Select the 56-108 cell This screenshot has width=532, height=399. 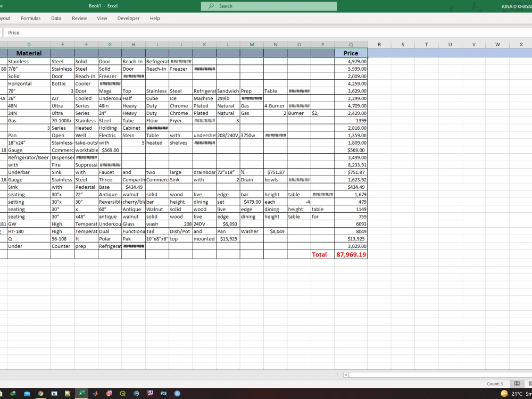point(62,239)
